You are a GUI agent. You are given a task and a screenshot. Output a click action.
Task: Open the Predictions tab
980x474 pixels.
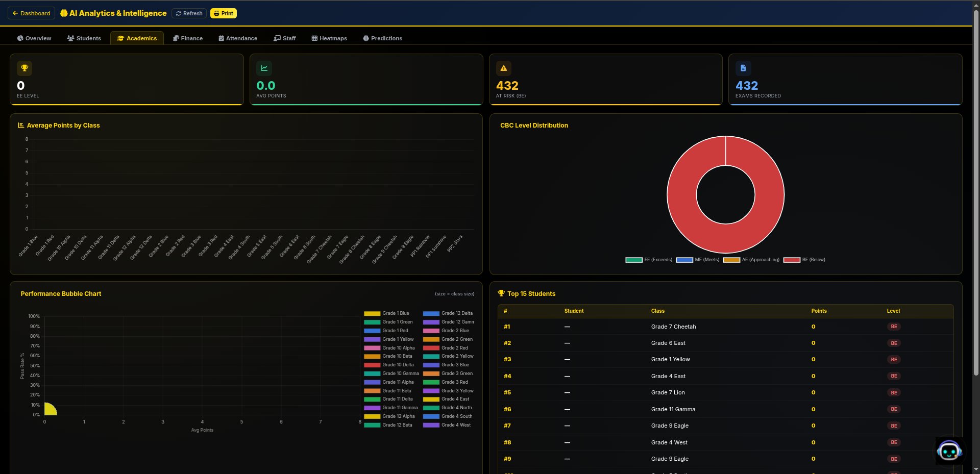coord(382,38)
